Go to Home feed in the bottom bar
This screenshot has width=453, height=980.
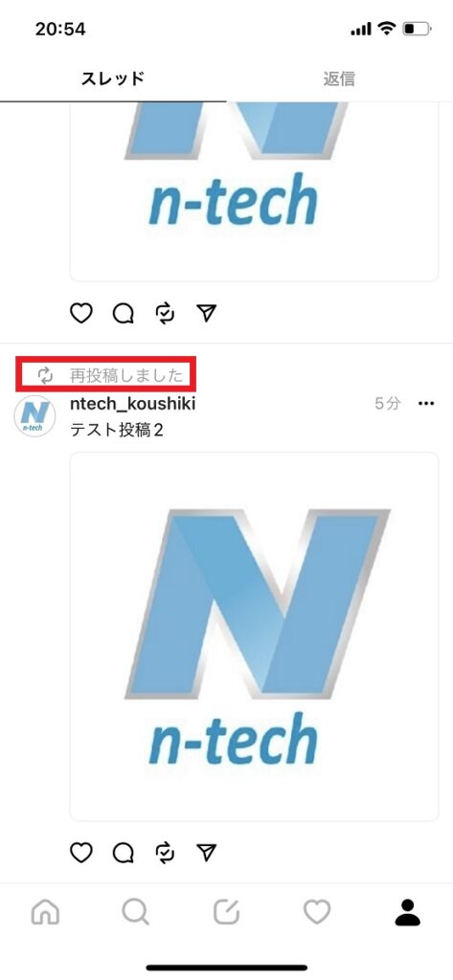(45, 912)
